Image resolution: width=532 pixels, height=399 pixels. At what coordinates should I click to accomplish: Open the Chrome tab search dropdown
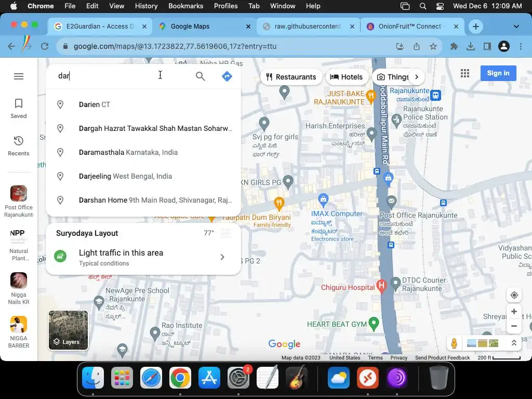coord(516,26)
